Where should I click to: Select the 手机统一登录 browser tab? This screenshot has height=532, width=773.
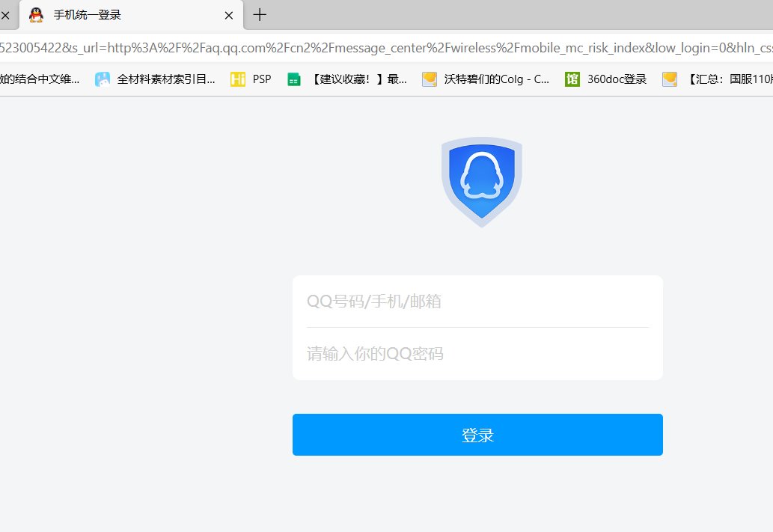tap(131, 15)
